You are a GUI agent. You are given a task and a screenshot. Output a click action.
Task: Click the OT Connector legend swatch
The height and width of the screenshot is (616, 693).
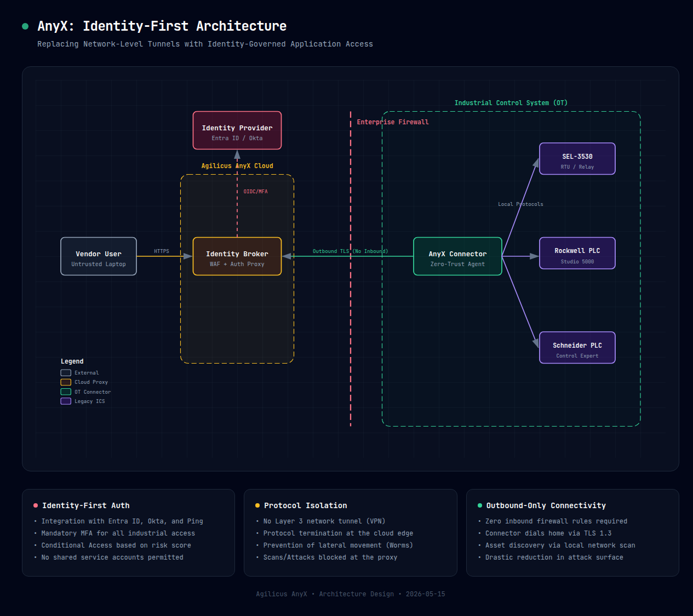pyautogui.click(x=66, y=392)
